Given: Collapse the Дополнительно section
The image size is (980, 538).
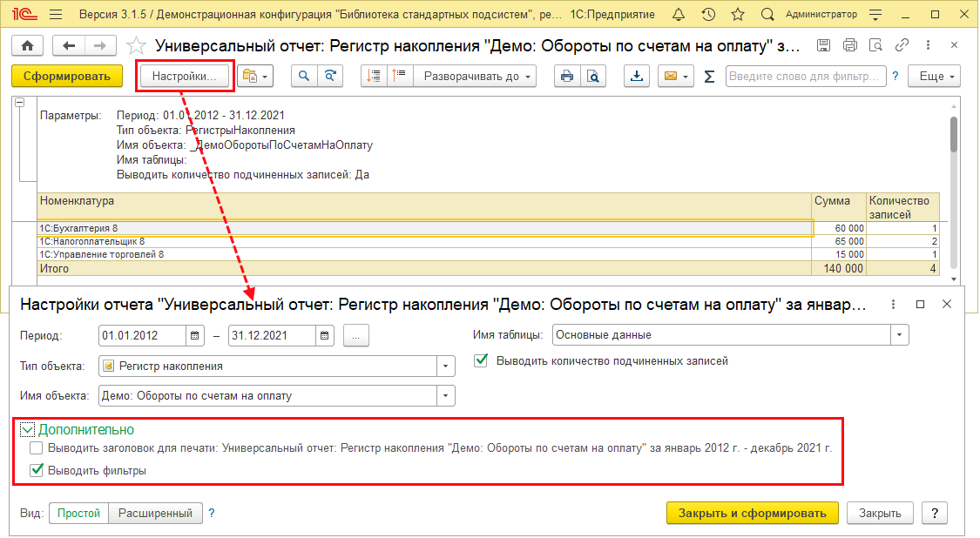Looking at the screenshot, I should pyautogui.click(x=27, y=430).
